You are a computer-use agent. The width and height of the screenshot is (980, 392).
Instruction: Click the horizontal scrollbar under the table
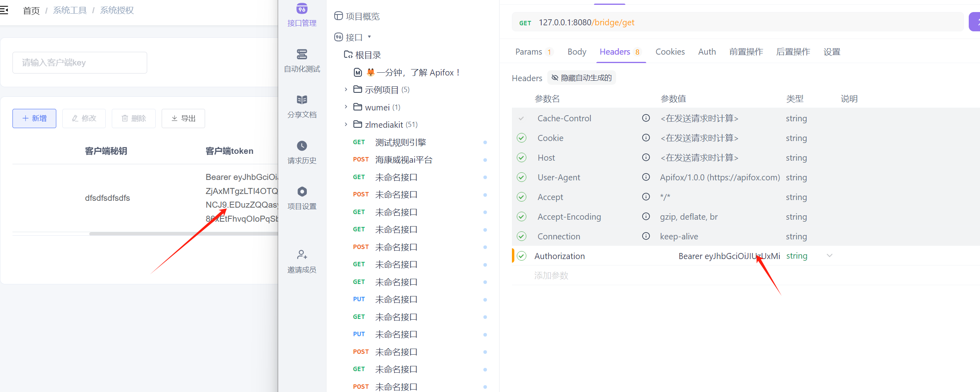point(183,233)
